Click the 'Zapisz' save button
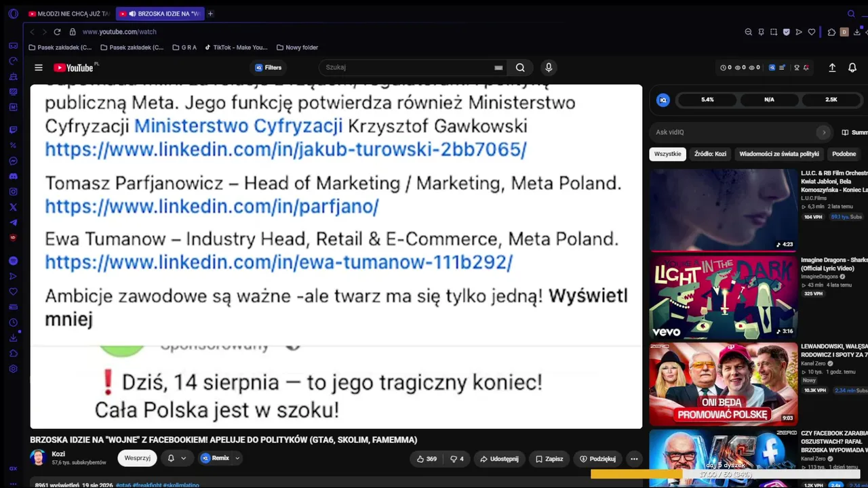Screen dimensions: 868x488 point(549,459)
